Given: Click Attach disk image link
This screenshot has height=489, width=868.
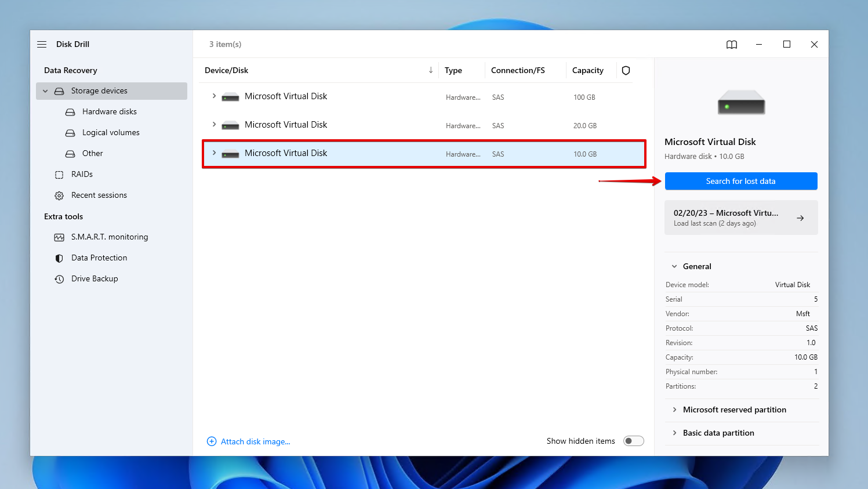Looking at the screenshot, I should pyautogui.click(x=256, y=441).
